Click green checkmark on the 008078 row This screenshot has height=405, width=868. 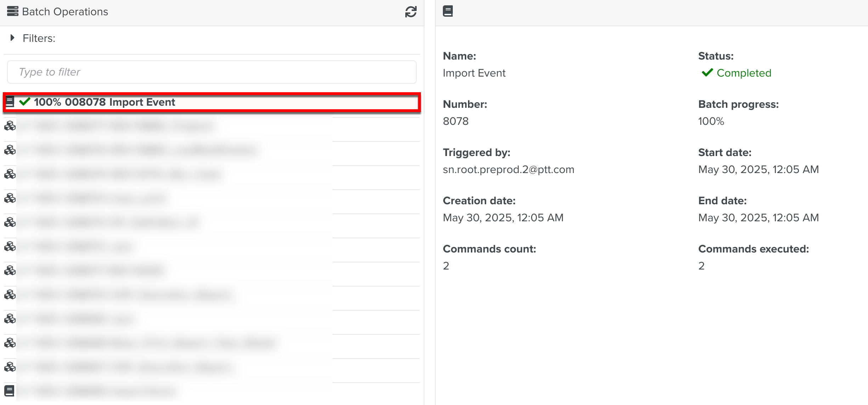[24, 102]
